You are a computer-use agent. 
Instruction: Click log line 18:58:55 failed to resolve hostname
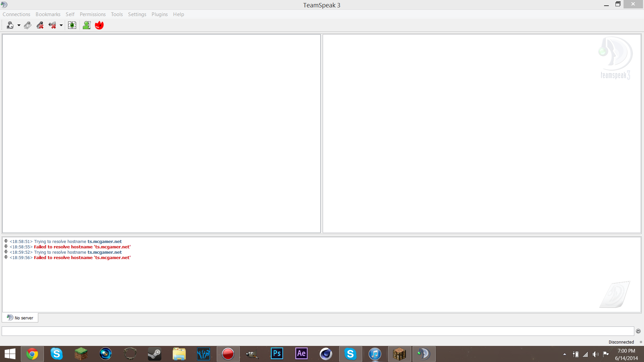point(70,247)
